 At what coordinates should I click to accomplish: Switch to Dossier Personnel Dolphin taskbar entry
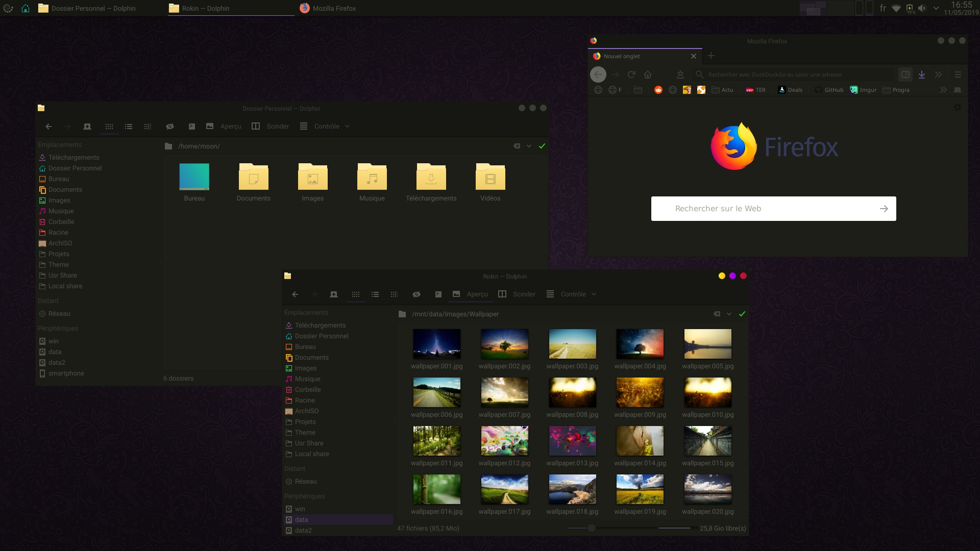pyautogui.click(x=93, y=8)
